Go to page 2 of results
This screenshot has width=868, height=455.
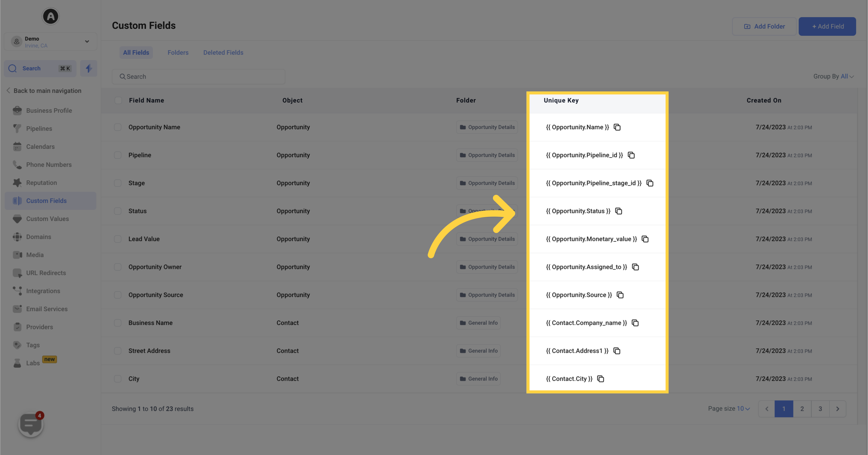802,409
